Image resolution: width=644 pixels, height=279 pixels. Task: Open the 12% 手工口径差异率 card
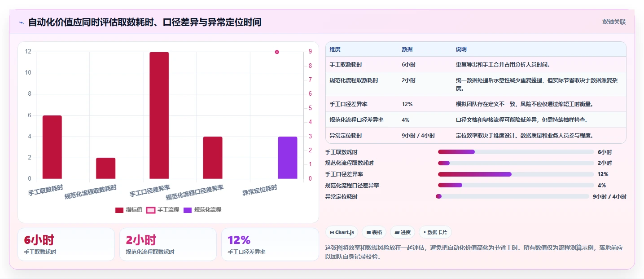point(270,244)
